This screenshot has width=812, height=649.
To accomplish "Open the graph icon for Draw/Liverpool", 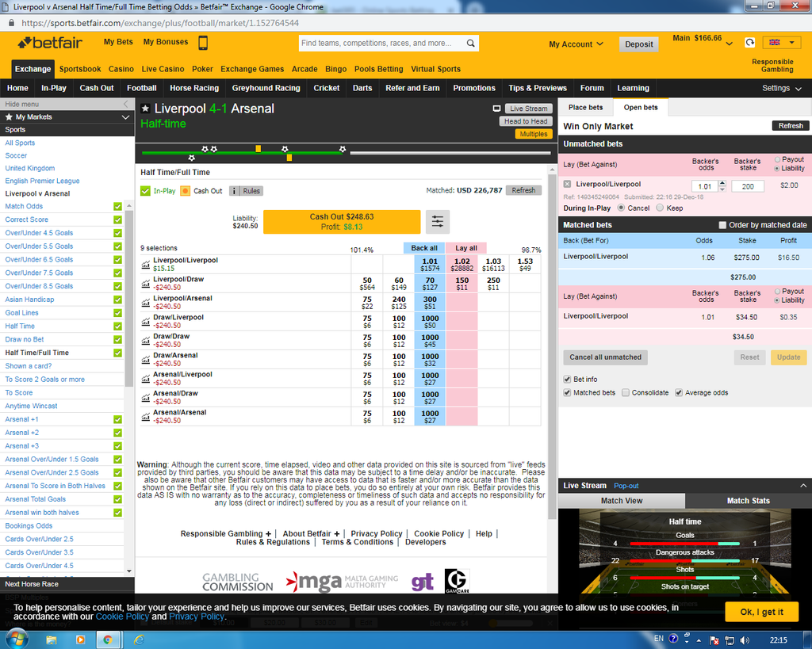I will [x=146, y=322].
